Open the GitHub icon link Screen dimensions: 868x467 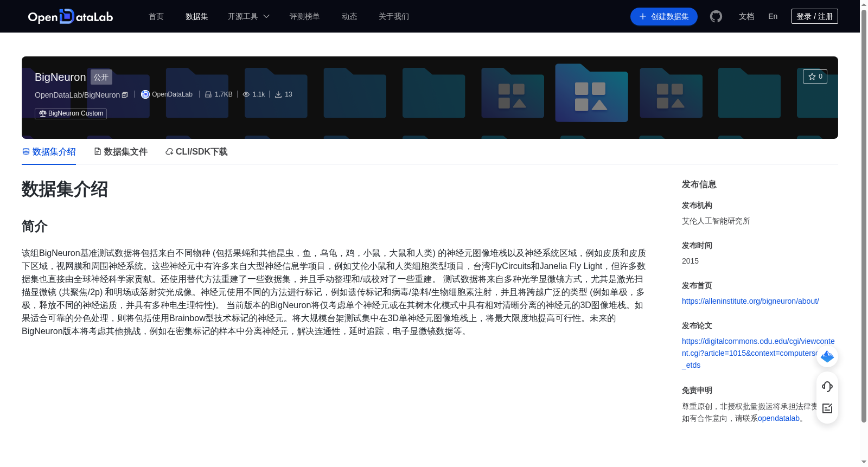coord(716,16)
